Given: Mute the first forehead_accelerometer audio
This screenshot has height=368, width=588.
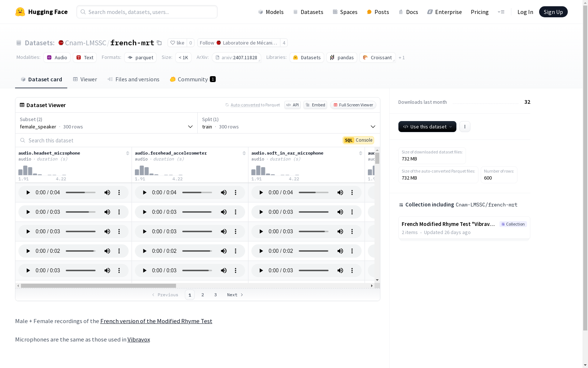Looking at the screenshot, I should (224, 192).
